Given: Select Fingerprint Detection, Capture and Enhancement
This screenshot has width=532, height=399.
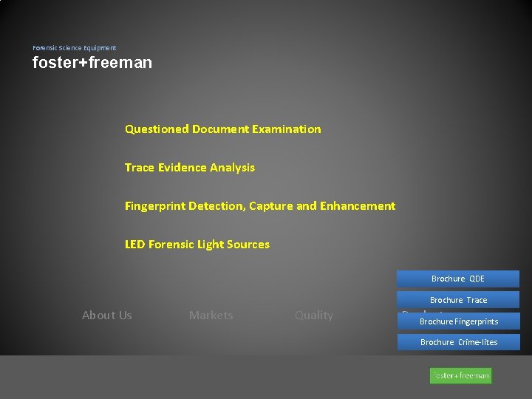Looking at the screenshot, I should coord(260,206).
